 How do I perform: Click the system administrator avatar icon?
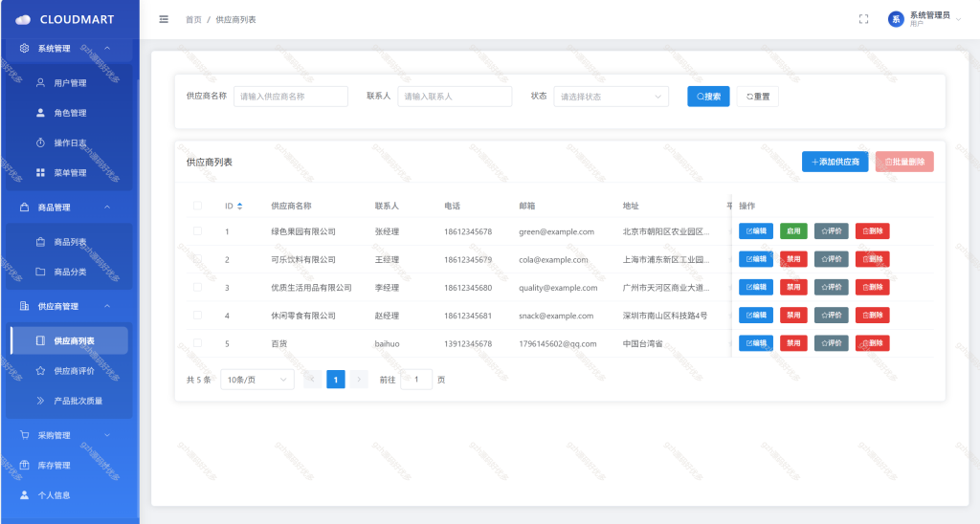pyautogui.click(x=896, y=19)
